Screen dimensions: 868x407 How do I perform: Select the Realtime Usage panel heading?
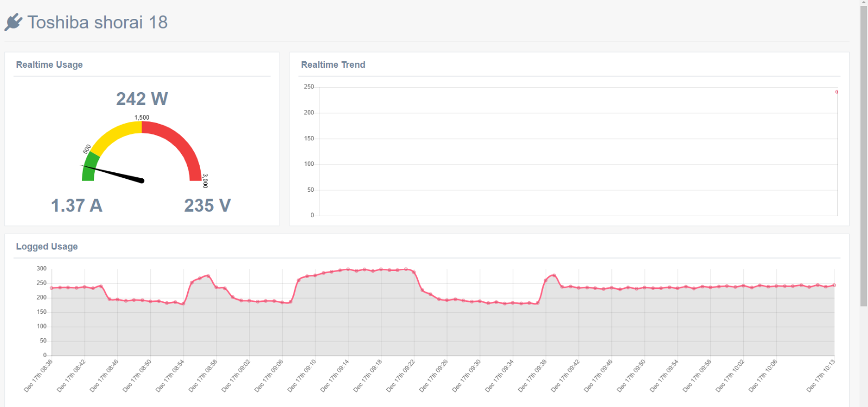coord(49,64)
